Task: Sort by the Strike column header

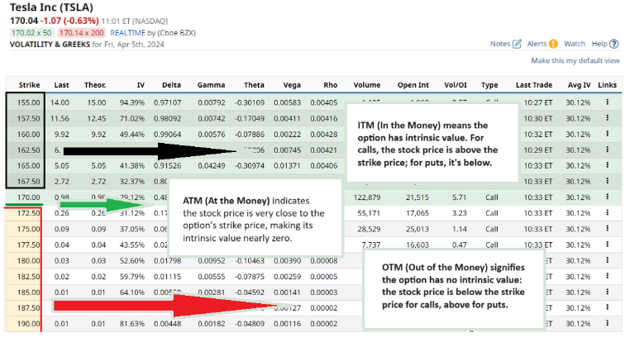Action: 29,85
